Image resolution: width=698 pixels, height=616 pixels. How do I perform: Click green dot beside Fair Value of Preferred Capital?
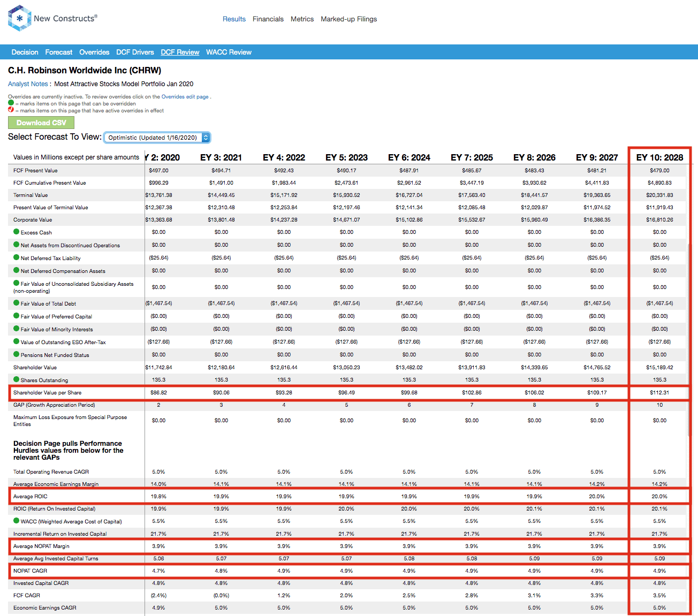(17, 316)
